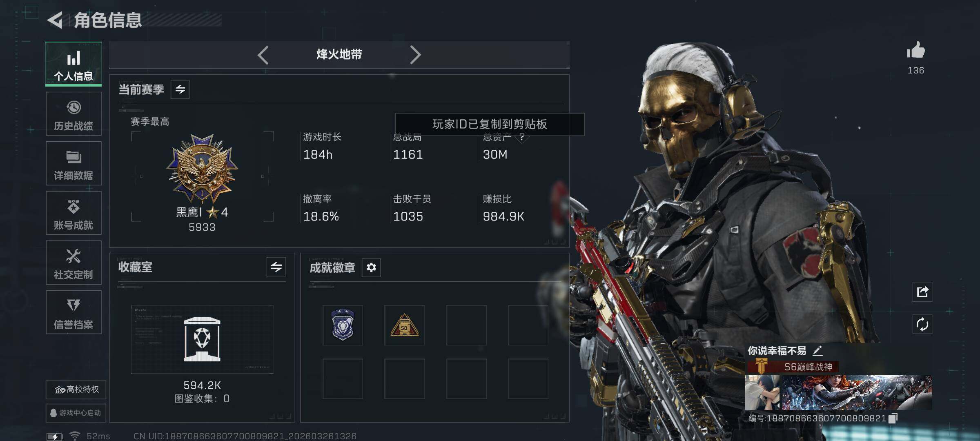This screenshot has height=441, width=980.
Task: Click the rotate refresh character icon
Action: coord(922,325)
